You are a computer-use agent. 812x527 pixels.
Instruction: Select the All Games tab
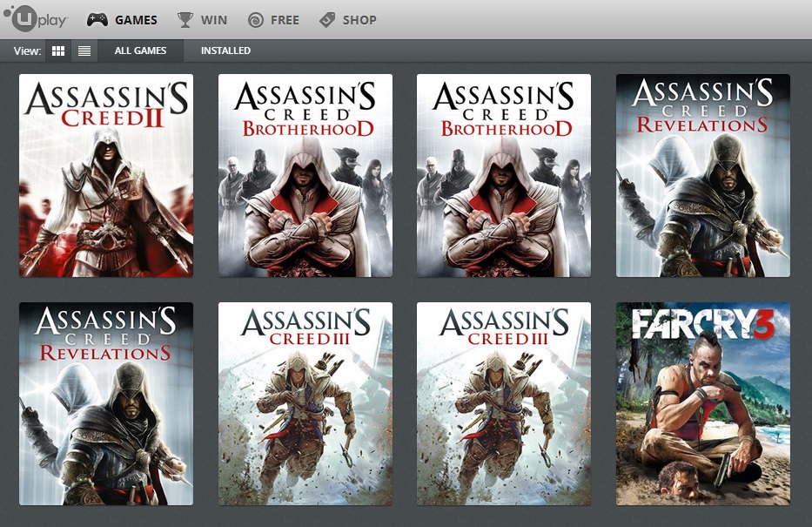point(140,51)
